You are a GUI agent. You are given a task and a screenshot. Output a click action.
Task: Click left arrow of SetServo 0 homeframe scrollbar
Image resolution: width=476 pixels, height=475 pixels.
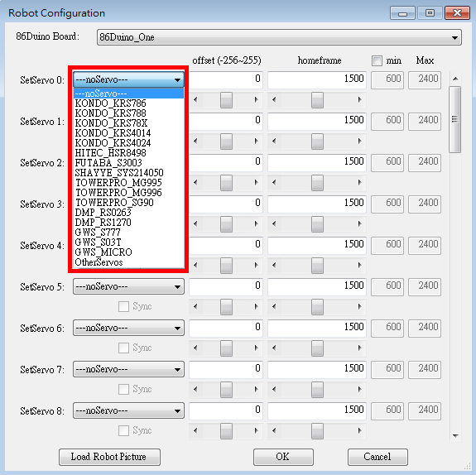tap(274, 100)
